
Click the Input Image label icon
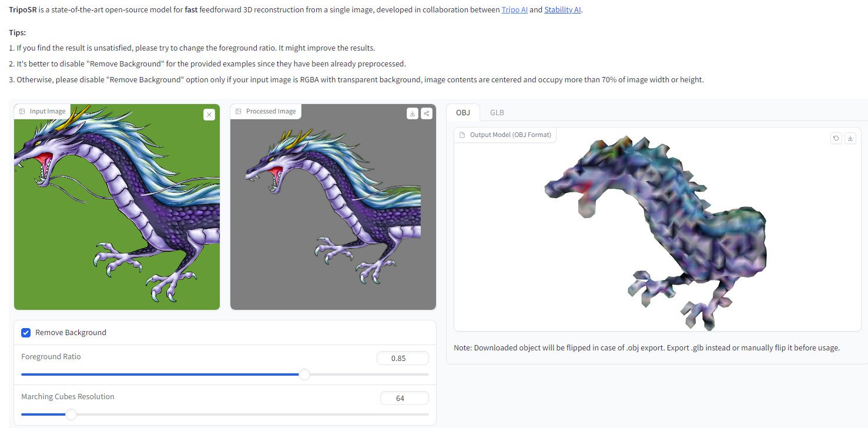[x=22, y=111]
